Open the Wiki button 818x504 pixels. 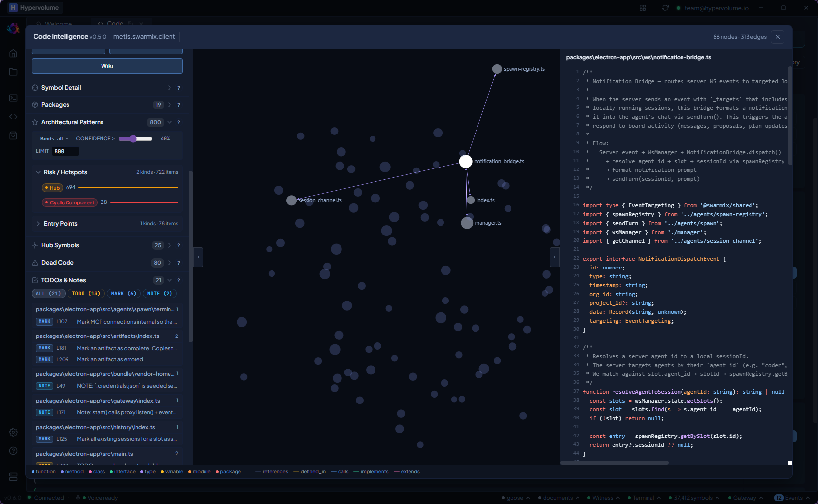pos(107,66)
